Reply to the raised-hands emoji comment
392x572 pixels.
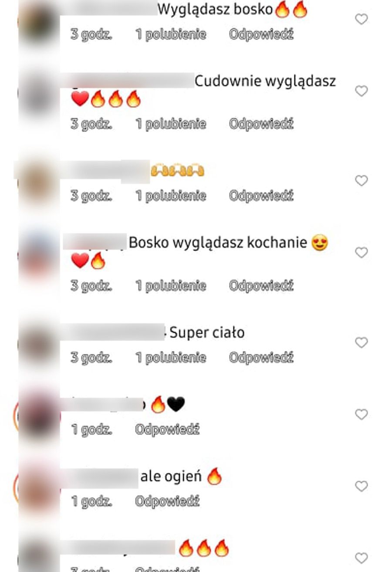(261, 196)
